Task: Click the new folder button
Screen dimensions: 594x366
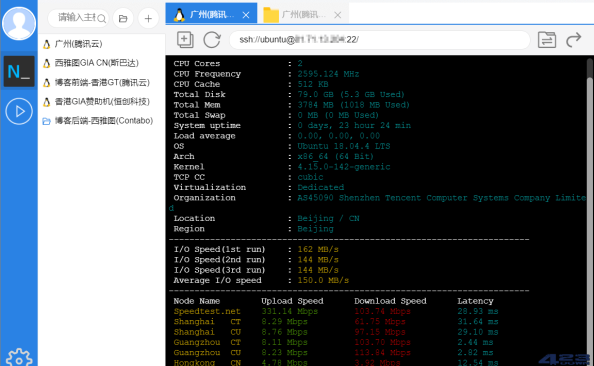Action: [123, 18]
